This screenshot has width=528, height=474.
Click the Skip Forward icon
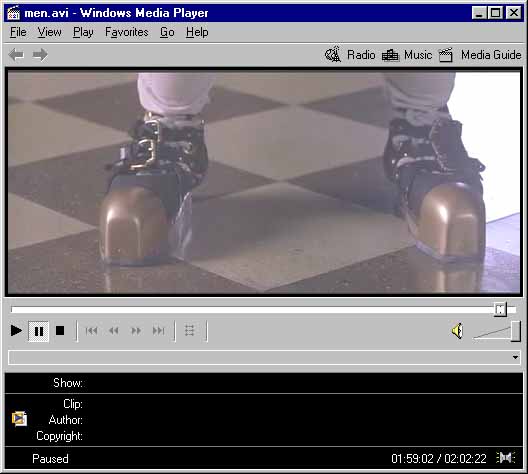(x=159, y=331)
